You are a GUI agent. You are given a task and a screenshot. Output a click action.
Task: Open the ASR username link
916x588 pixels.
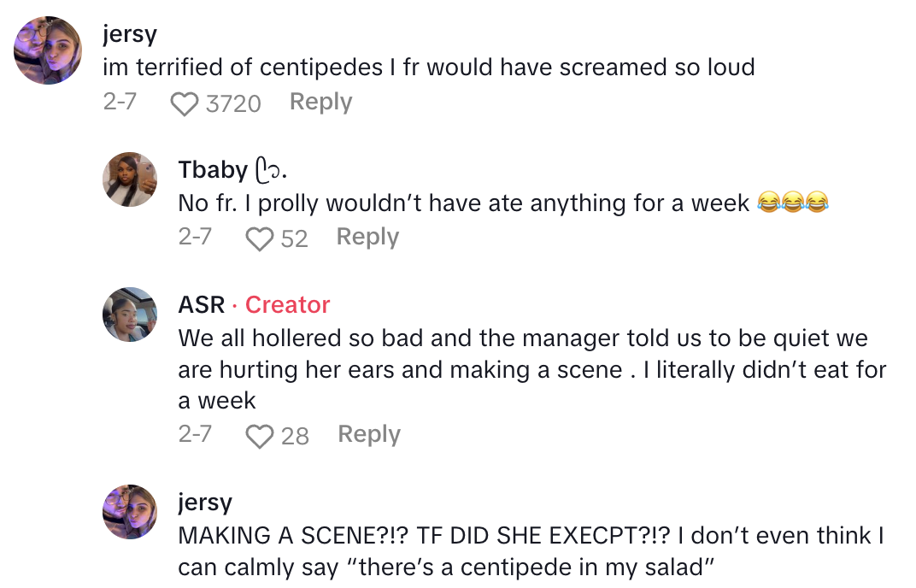click(x=202, y=304)
